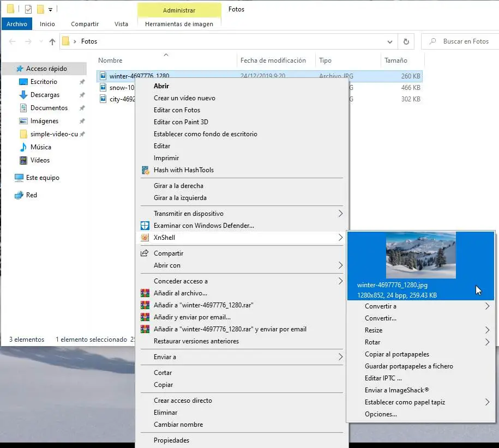Click the forward arrow navigation icon
499x448 pixels.
coord(28,41)
